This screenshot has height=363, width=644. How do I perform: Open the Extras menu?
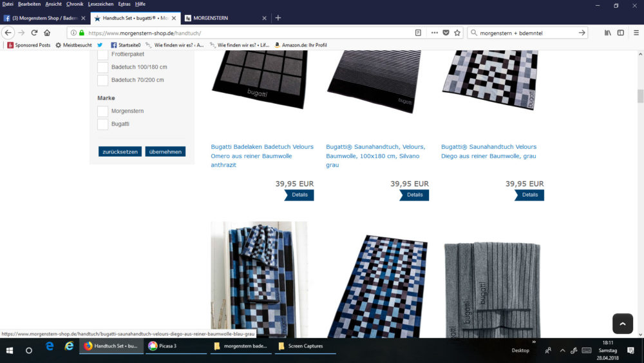tap(124, 4)
